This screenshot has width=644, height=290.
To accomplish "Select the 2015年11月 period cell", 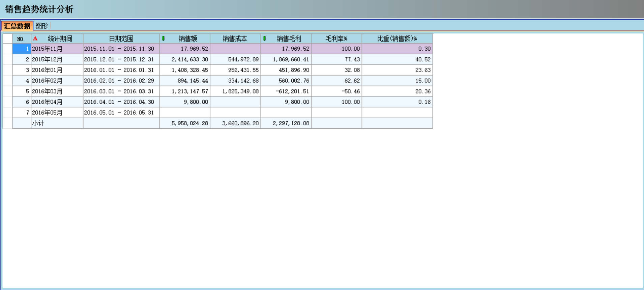I will point(57,49).
